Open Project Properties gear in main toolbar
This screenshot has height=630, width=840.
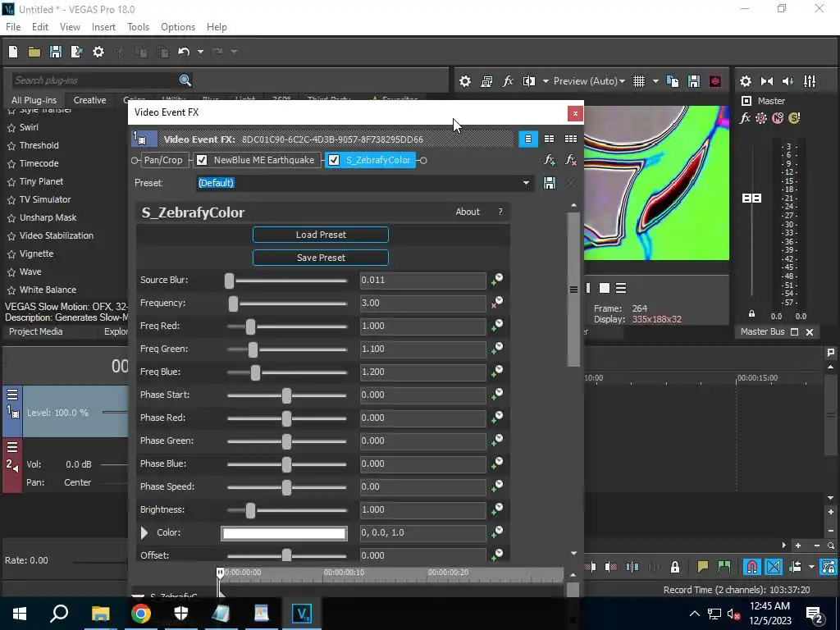click(98, 52)
